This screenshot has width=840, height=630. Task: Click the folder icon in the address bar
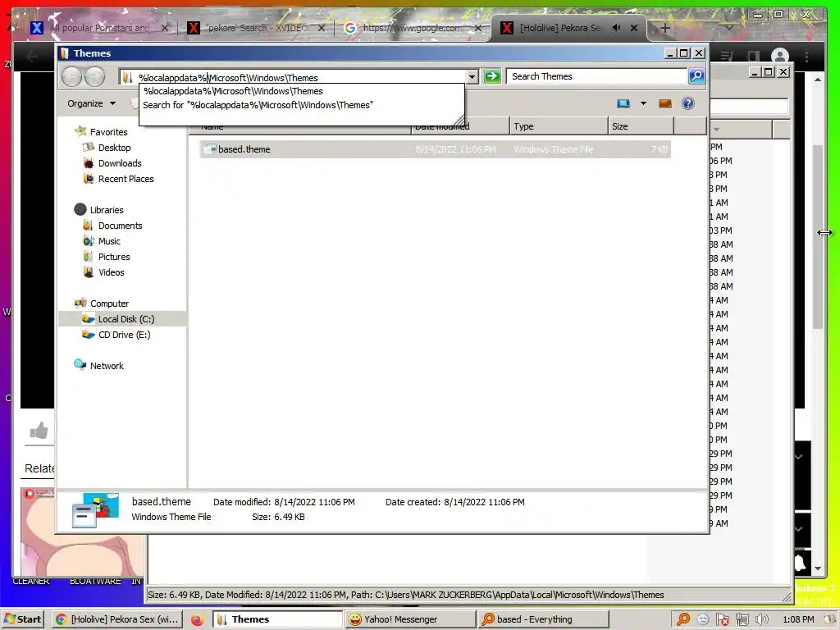click(127, 77)
